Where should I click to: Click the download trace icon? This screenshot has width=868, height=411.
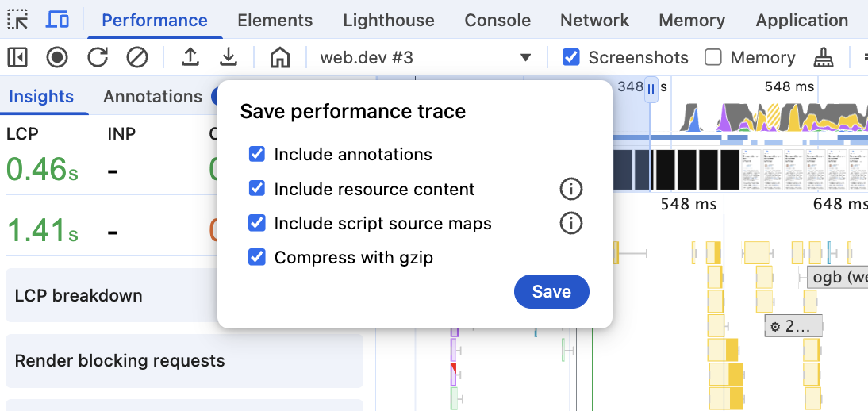(x=229, y=57)
